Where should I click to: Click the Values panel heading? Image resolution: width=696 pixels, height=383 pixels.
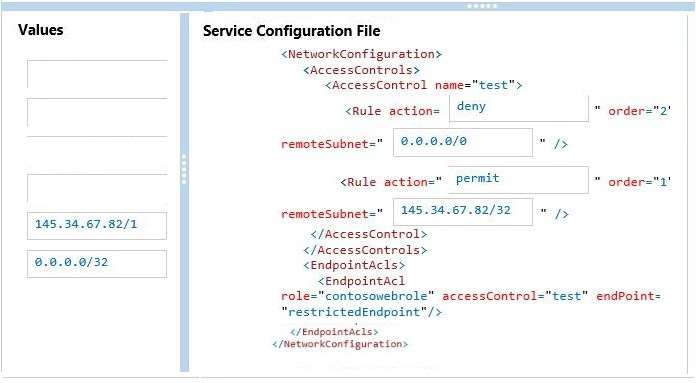(41, 30)
